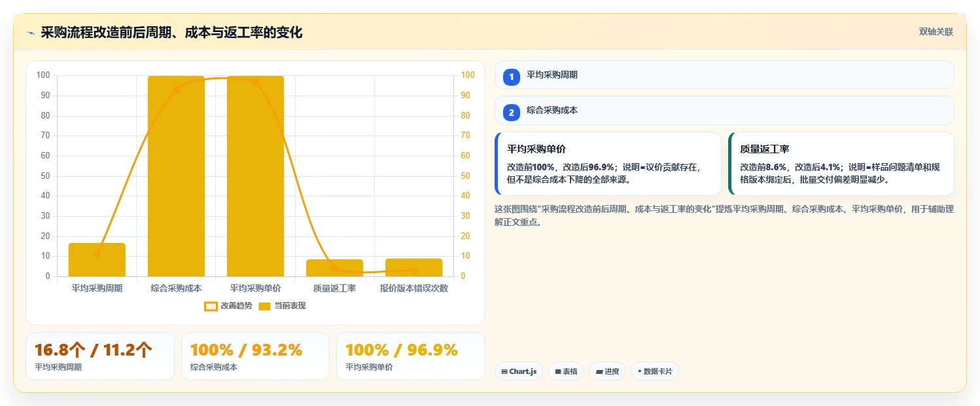980x406 pixels.
Task: Click the lightning icon beside the card title
Action: click(x=31, y=33)
